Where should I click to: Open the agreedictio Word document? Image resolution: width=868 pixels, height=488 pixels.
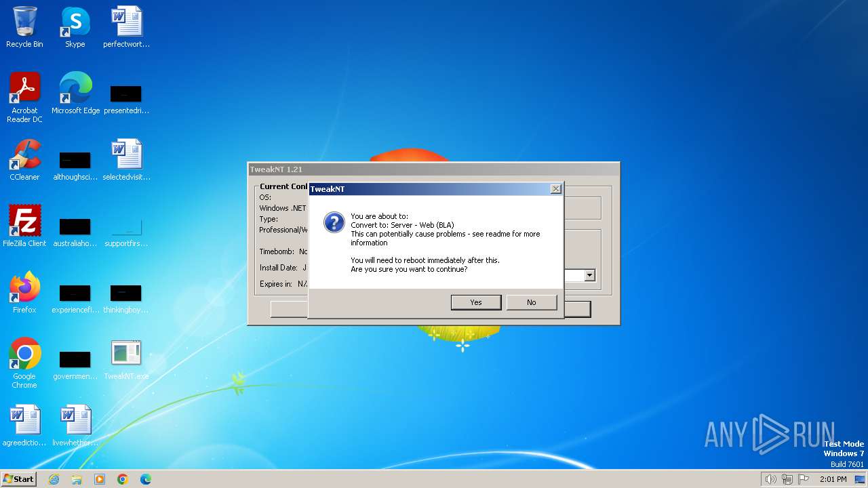coord(24,426)
